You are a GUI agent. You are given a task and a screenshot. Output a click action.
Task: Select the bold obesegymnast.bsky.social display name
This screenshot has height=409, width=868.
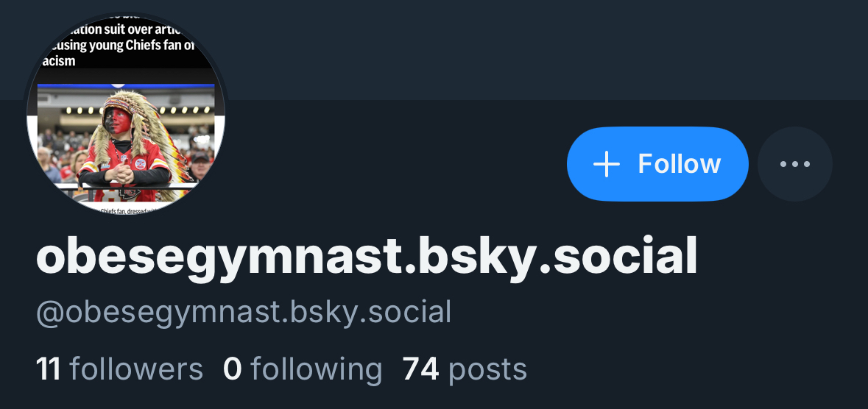pos(367,257)
